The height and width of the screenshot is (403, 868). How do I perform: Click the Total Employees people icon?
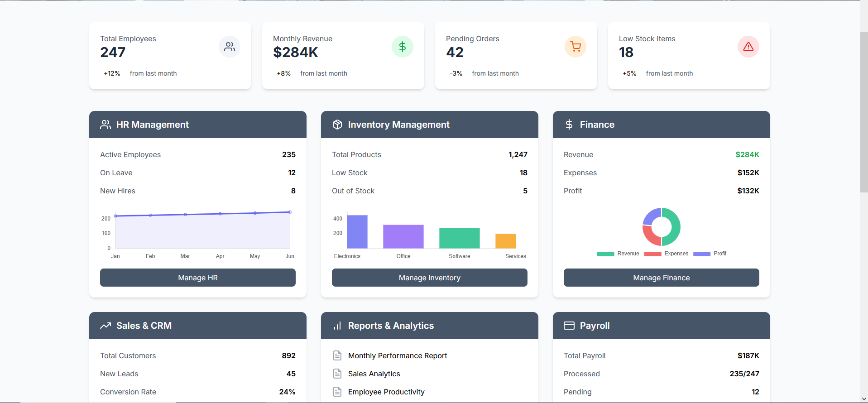230,47
